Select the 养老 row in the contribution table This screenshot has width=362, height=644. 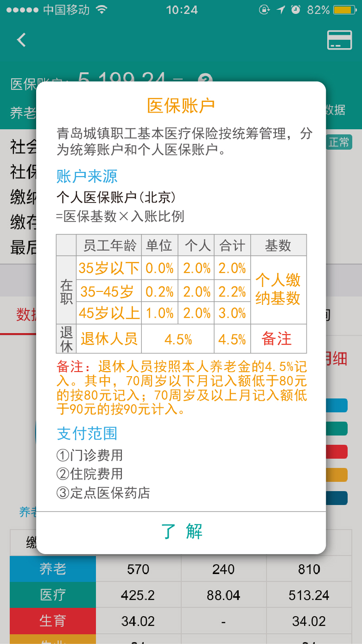click(52, 568)
